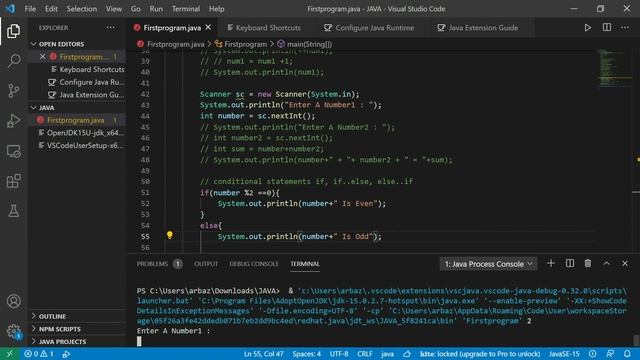Split the editor to the right
640x360 pixels.
(x=607, y=27)
